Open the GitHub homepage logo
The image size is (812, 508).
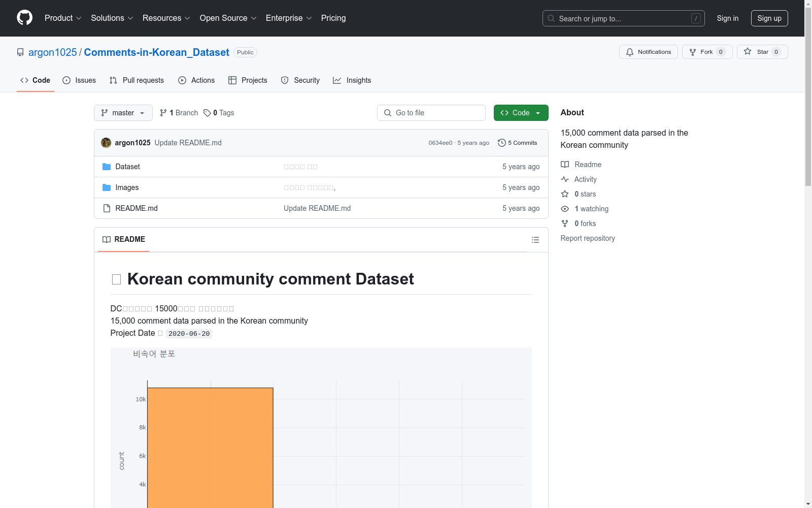tap(24, 18)
